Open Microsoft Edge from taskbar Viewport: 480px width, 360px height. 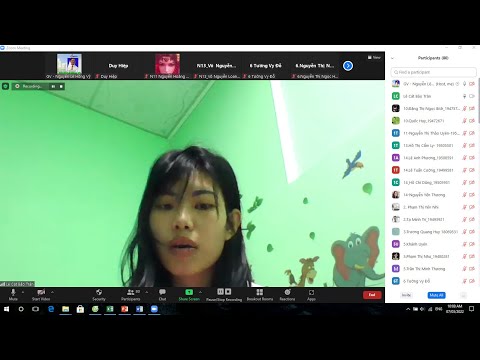tap(51, 309)
